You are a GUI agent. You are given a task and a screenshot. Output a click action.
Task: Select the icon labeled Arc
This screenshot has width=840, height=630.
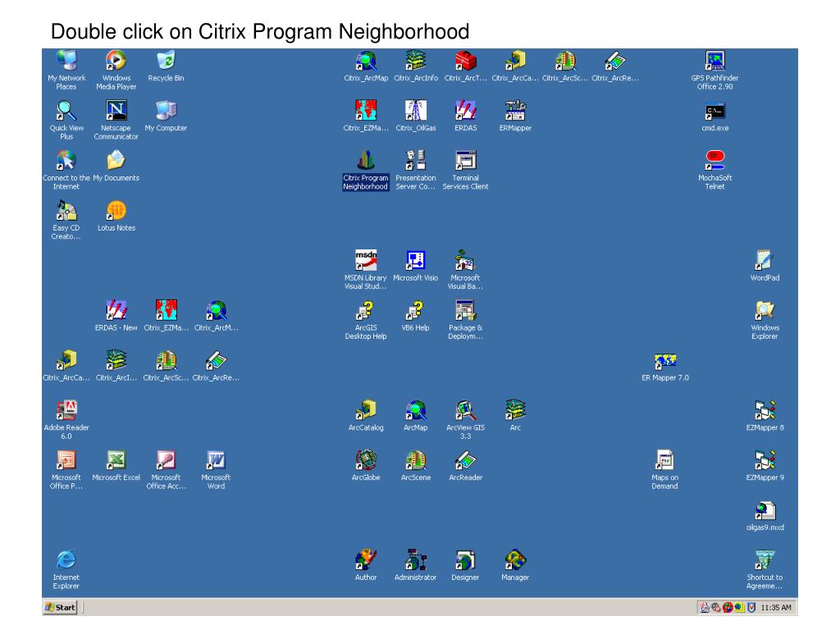(515, 410)
